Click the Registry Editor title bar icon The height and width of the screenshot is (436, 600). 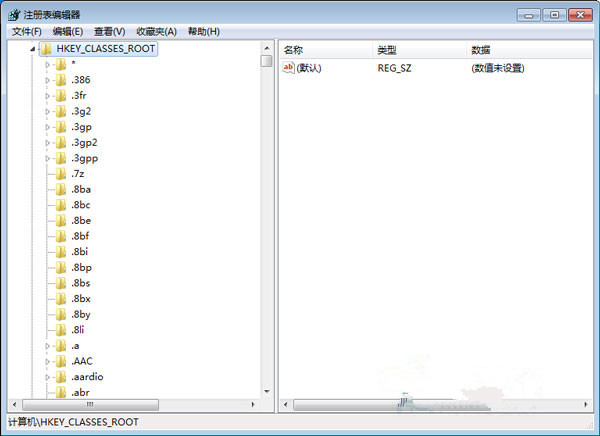coord(14,15)
